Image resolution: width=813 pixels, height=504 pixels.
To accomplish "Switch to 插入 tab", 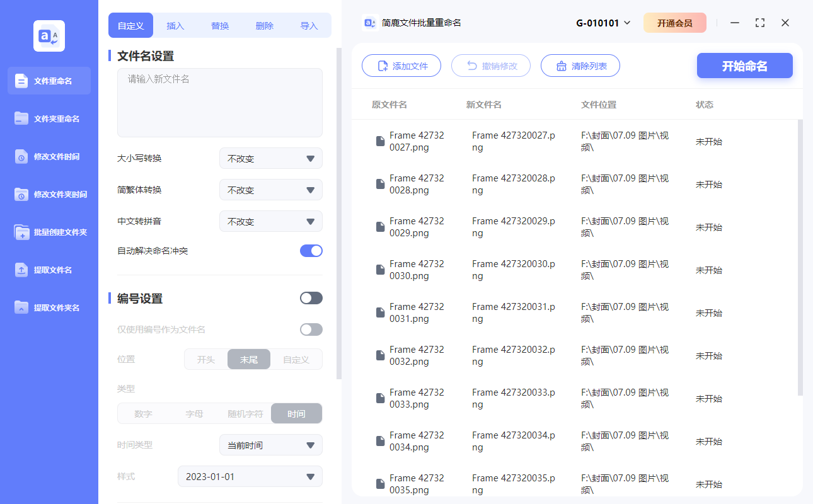I will click(175, 26).
